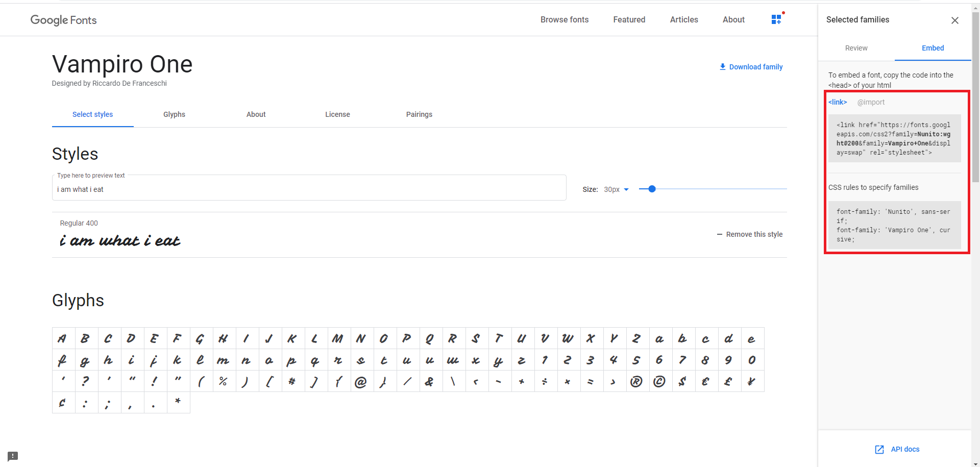980x467 pixels.
Task: Select the lowercase m glyph cell
Action: pos(225,360)
